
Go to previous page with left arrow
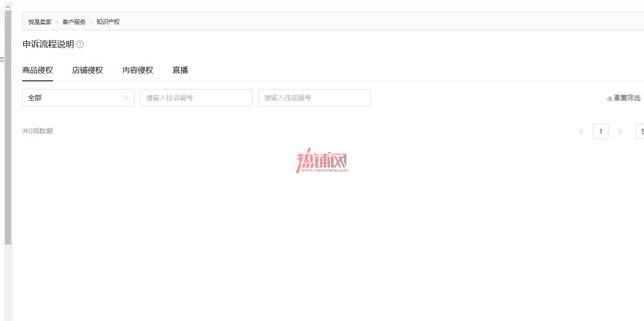[581, 131]
